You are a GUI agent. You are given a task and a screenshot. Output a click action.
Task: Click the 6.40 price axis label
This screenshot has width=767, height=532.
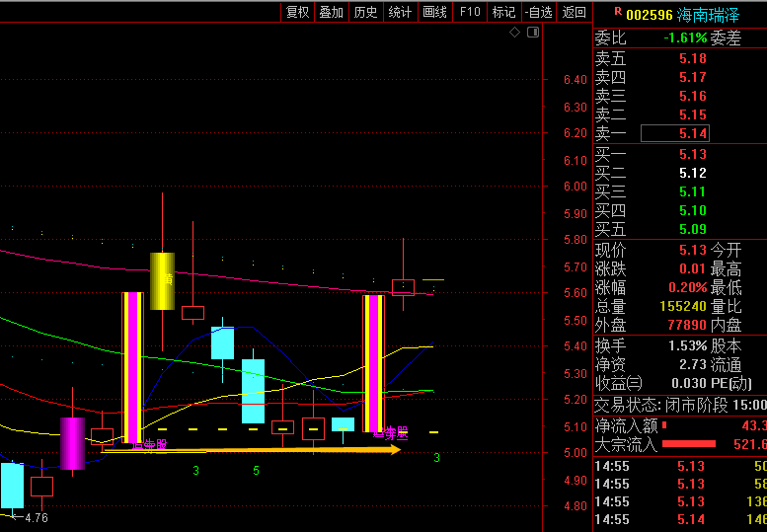575,80
